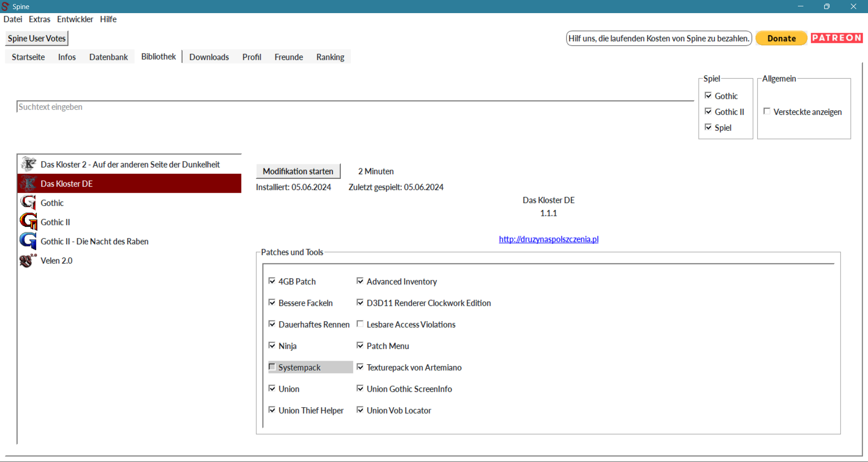Screen dimensions: 868x462
Task: Uncheck the Gothic II game filter
Action: (x=708, y=111)
